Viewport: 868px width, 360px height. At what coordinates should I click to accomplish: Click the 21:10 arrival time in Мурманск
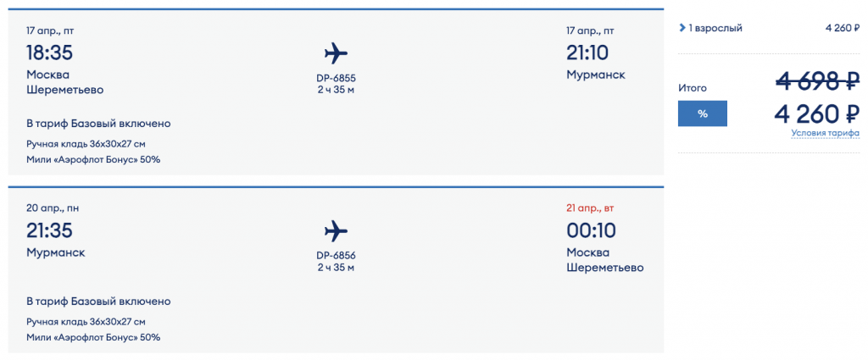(587, 53)
